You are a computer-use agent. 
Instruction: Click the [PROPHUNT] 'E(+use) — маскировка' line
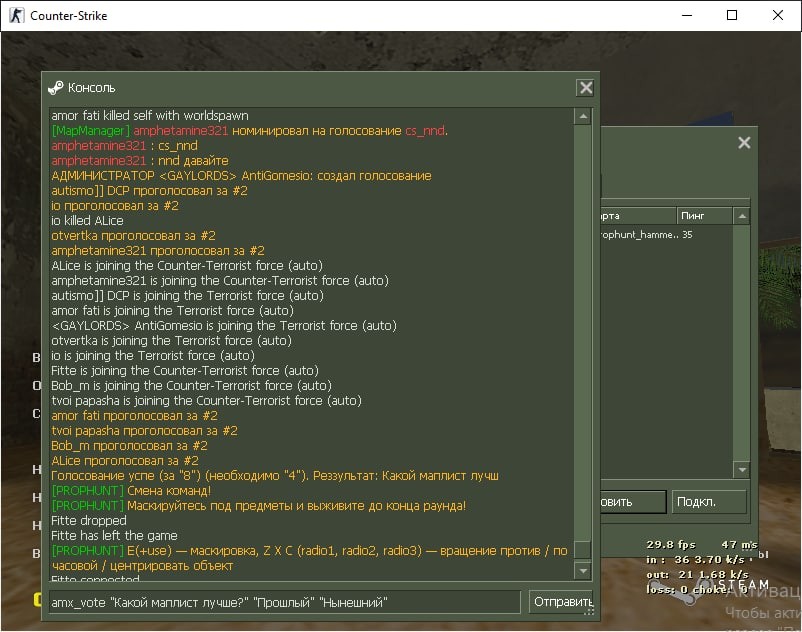click(309, 558)
